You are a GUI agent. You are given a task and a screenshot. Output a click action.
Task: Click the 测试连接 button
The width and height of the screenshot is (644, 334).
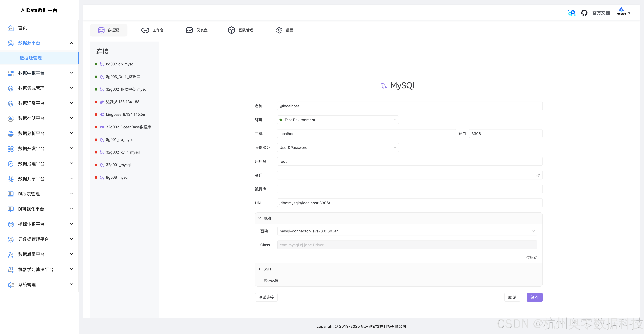pyautogui.click(x=266, y=297)
